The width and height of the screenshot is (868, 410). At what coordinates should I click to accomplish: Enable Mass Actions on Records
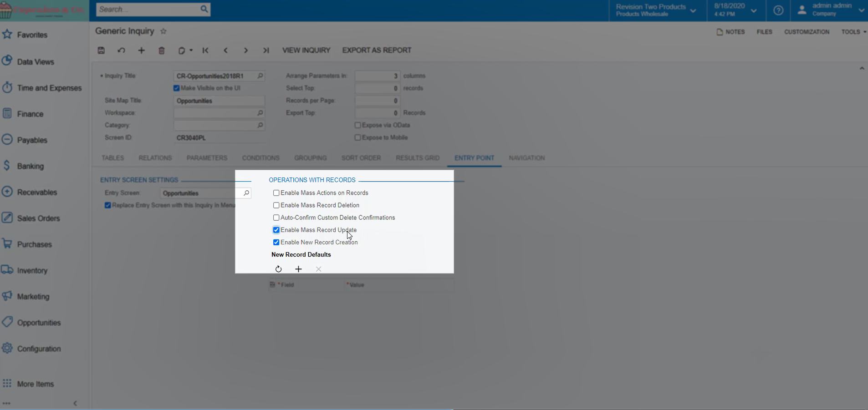276,193
